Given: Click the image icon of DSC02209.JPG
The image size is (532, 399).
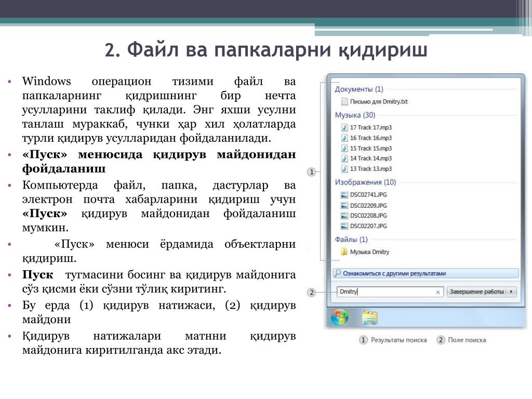Looking at the screenshot, I should point(344,205).
